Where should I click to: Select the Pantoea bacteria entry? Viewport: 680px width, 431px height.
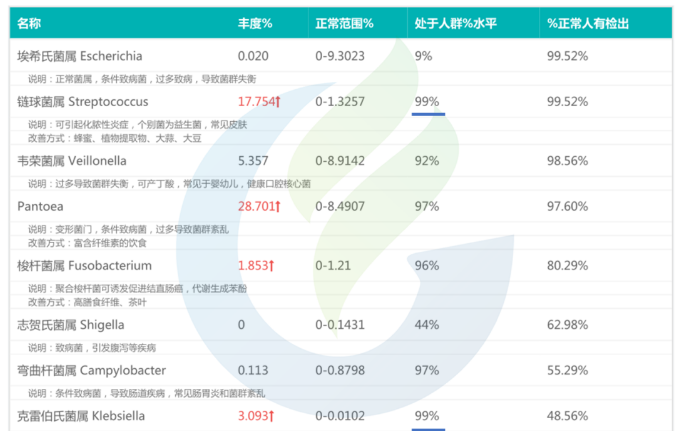tap(40, 206)
